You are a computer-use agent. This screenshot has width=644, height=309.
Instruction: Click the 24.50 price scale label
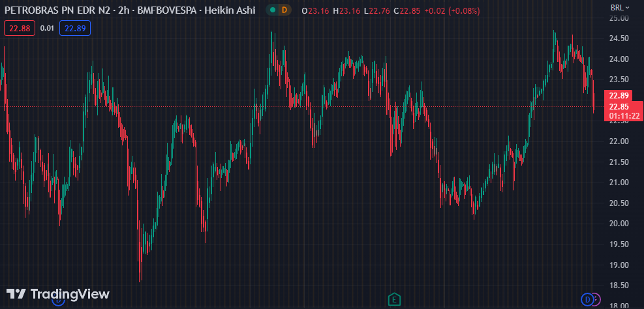pos(619,38)
